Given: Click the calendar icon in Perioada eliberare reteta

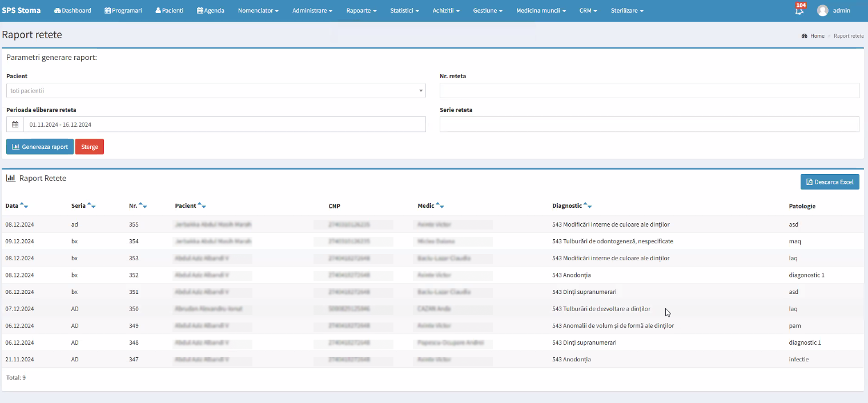Looking at the screenshot, I should 14,124.
